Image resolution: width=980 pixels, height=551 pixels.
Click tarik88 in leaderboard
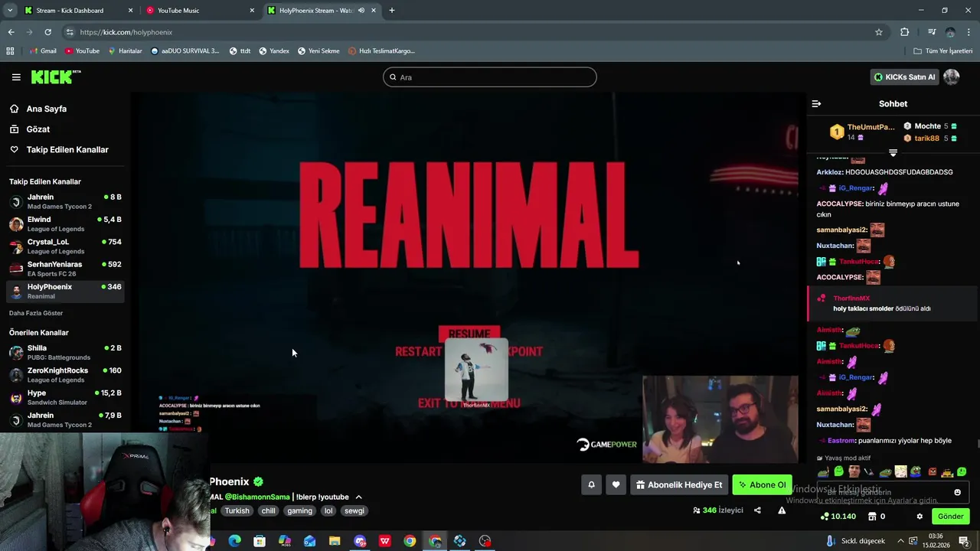tap(926, 139)
